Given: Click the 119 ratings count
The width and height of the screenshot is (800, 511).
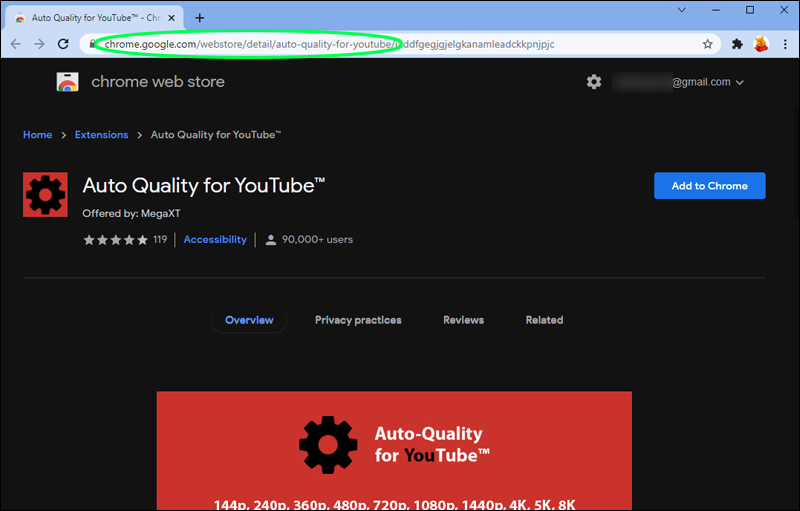Looking at the screenshot, I should tap(160, 240).
